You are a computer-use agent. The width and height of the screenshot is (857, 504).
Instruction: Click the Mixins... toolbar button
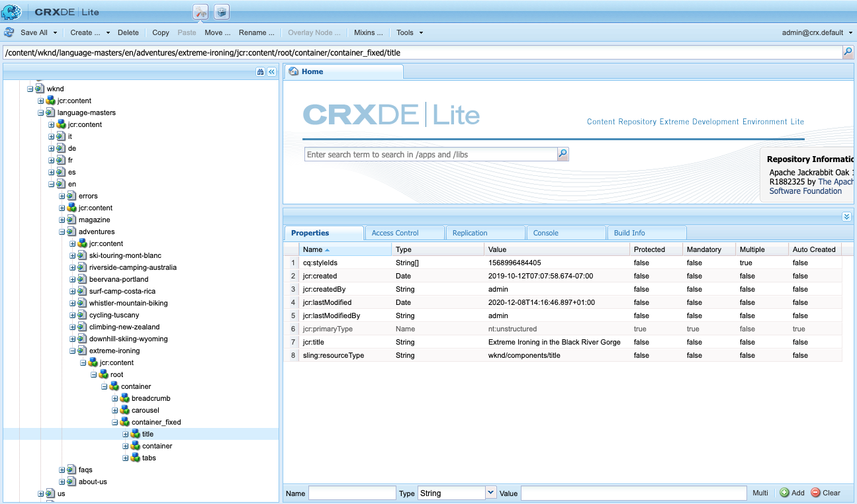[x=369, y=32]
